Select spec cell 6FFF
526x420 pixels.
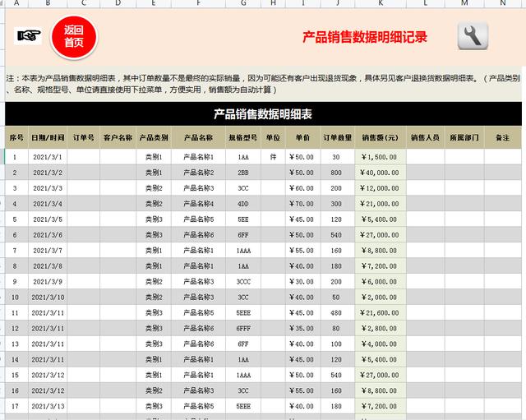243,329
